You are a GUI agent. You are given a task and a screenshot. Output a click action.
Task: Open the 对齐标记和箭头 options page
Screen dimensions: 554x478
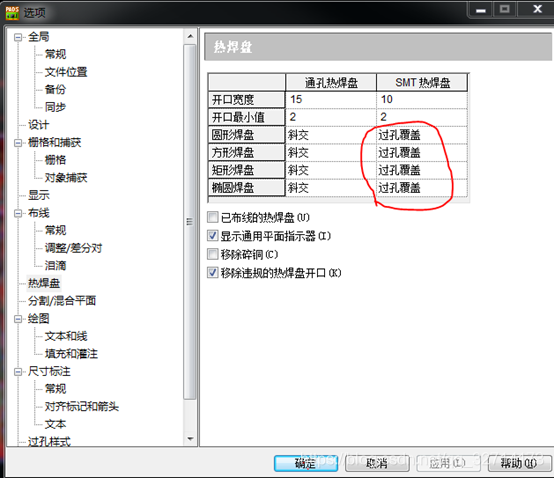tap(82, 406)
